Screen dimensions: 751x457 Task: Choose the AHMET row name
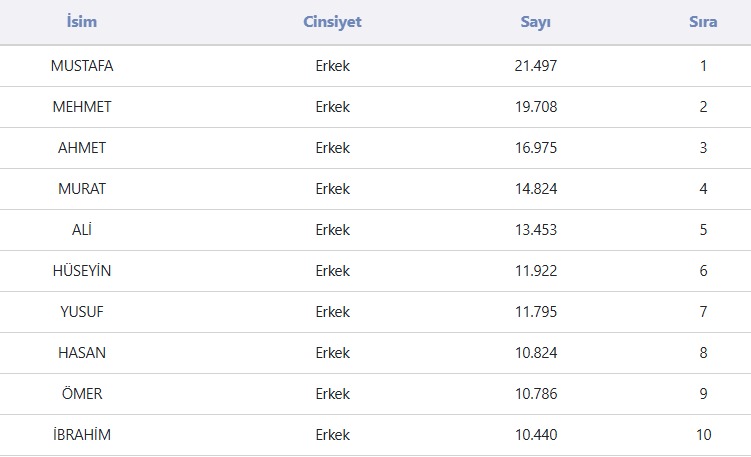(x=82, y=148)
